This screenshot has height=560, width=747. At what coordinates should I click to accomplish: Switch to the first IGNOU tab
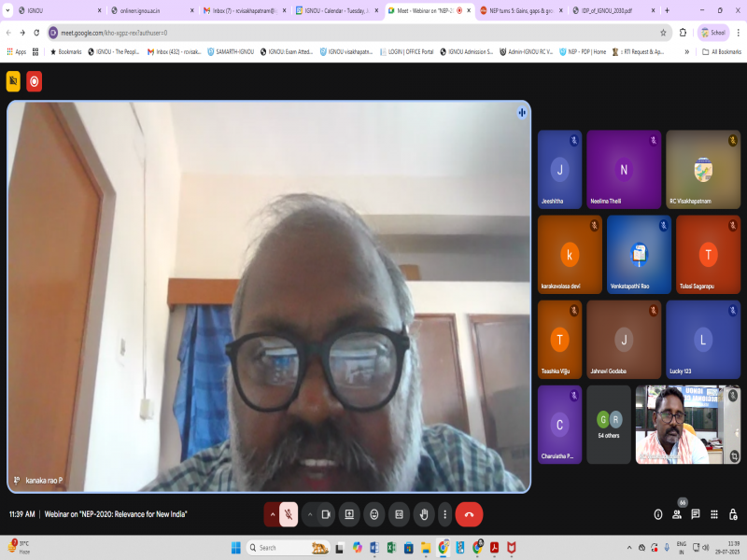coord(59,10)
